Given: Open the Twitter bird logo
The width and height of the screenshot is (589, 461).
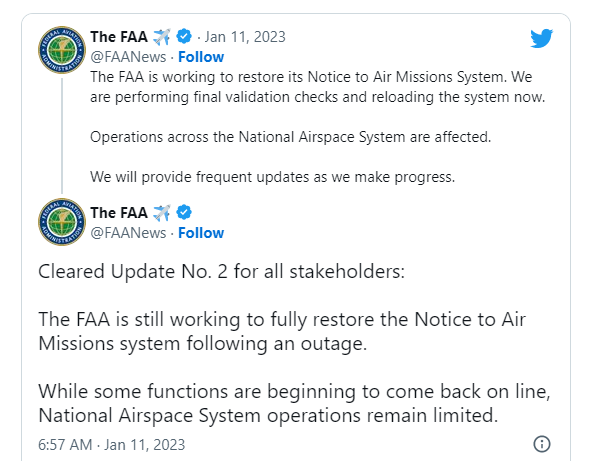Looking at the screenshot, I should [x=541, y=38].
